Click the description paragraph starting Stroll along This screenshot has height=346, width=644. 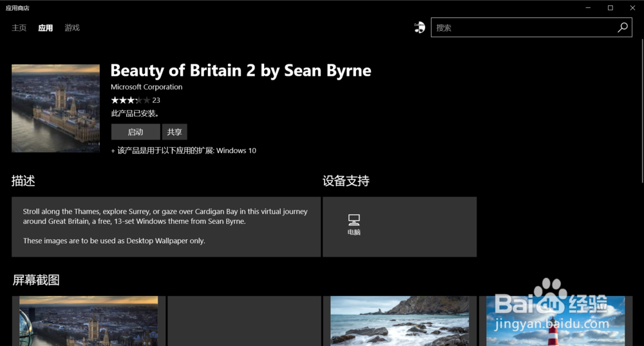pos(165,216)
